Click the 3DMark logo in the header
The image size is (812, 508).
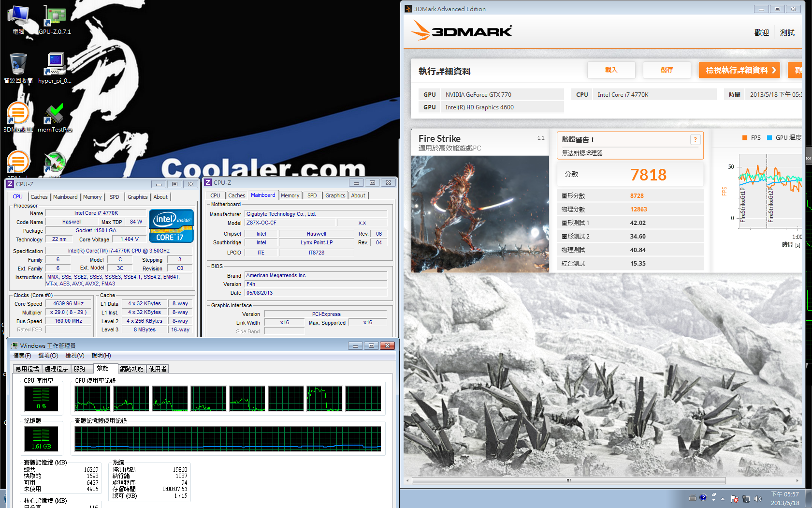pos(461,30)
